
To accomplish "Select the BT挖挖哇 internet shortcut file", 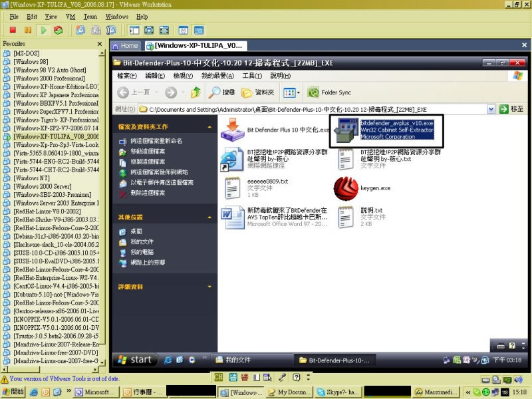I will 274,159.
